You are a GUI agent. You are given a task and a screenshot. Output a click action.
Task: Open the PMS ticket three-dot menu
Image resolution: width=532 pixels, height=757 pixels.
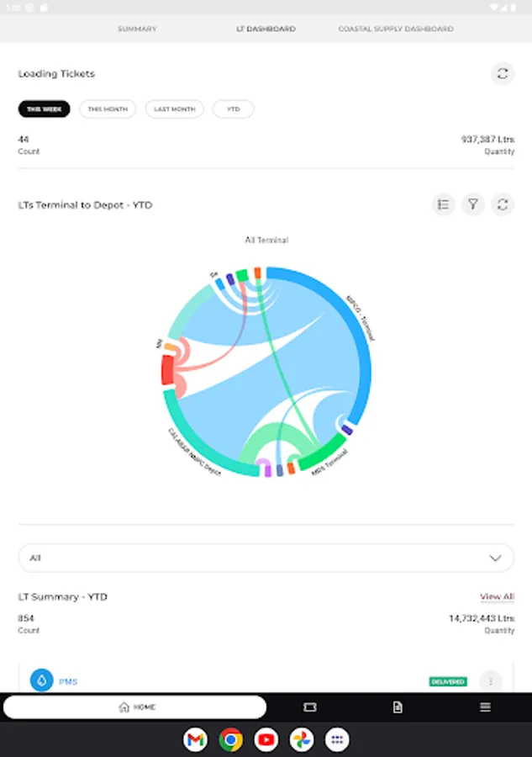(490, 681)
